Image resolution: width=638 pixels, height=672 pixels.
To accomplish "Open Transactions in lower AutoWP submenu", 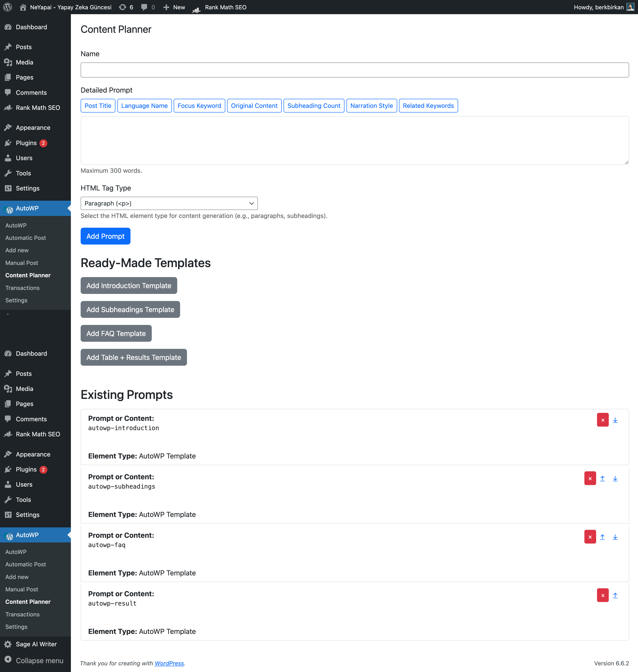I will click(x=22, y=614).
